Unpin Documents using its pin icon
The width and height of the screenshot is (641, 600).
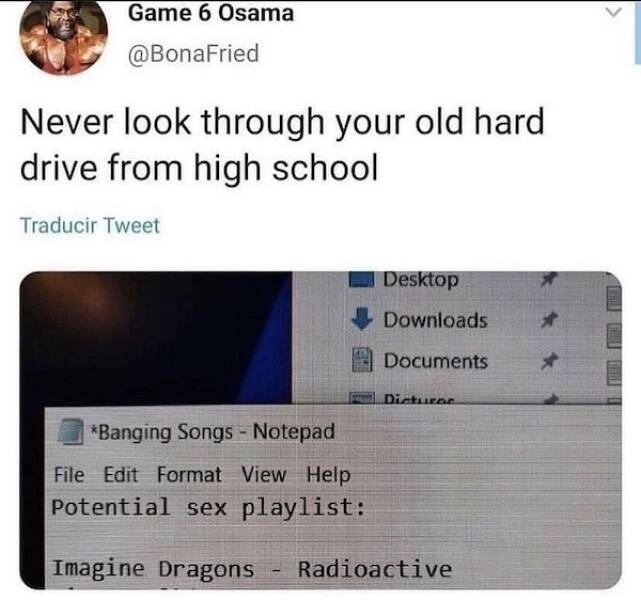click(x=549, y=361)
